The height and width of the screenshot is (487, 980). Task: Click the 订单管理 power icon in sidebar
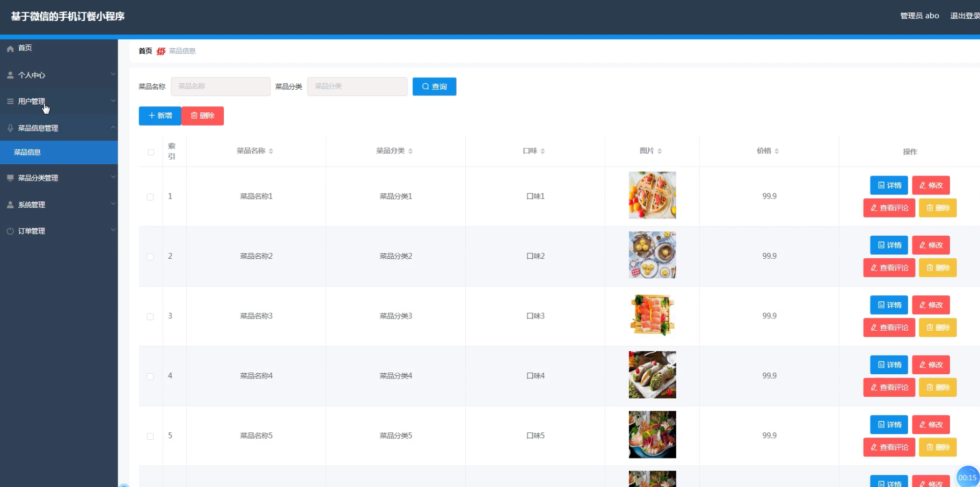(x=10, y=231)
